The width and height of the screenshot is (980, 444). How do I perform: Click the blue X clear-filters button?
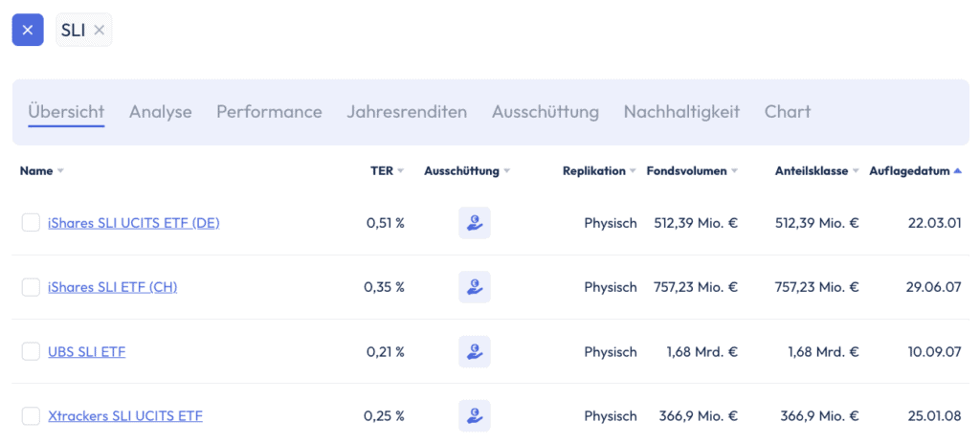click(x=28, y=30)
